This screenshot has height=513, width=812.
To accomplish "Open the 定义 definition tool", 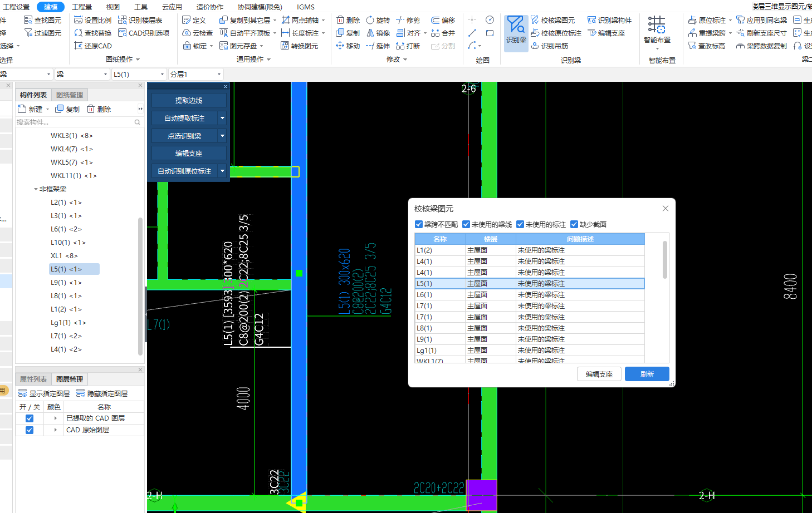I will point(194,20).
